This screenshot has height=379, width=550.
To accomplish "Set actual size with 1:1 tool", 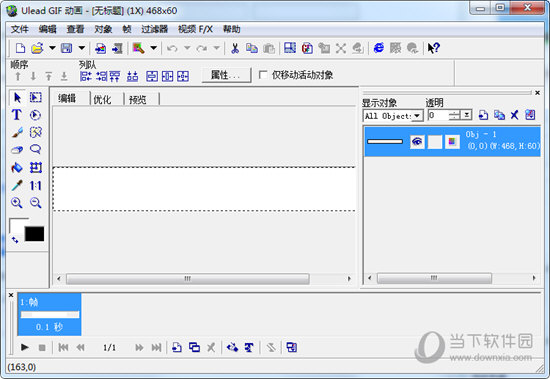I will click(x=35, y=185).
